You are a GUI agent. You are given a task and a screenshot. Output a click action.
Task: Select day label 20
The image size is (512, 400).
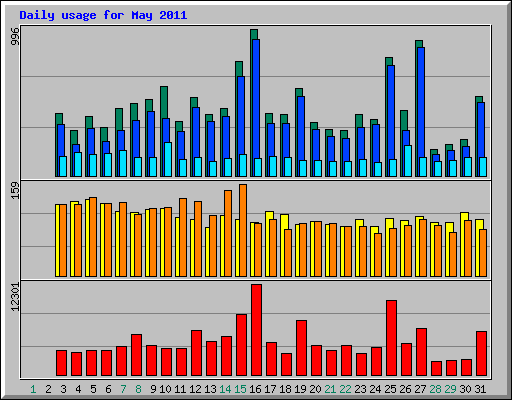[315, 389]
